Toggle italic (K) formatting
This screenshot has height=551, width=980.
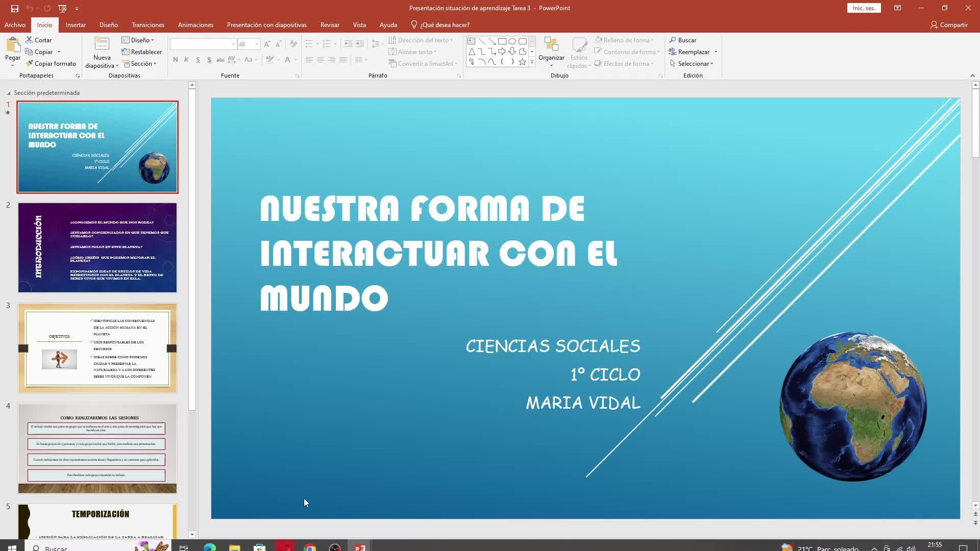(x=186, y=60)
